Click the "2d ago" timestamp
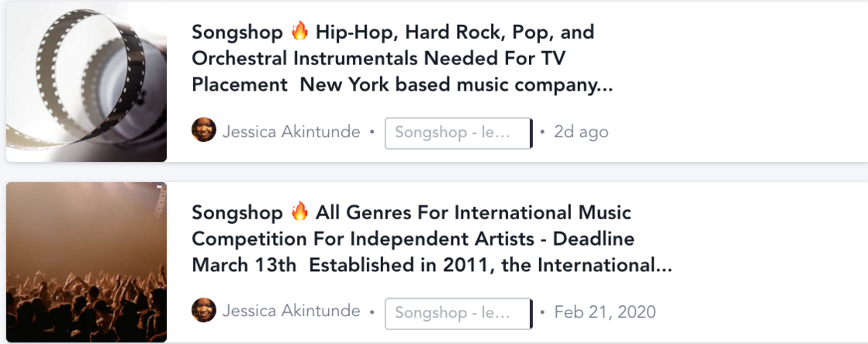 tap(581, 132)
